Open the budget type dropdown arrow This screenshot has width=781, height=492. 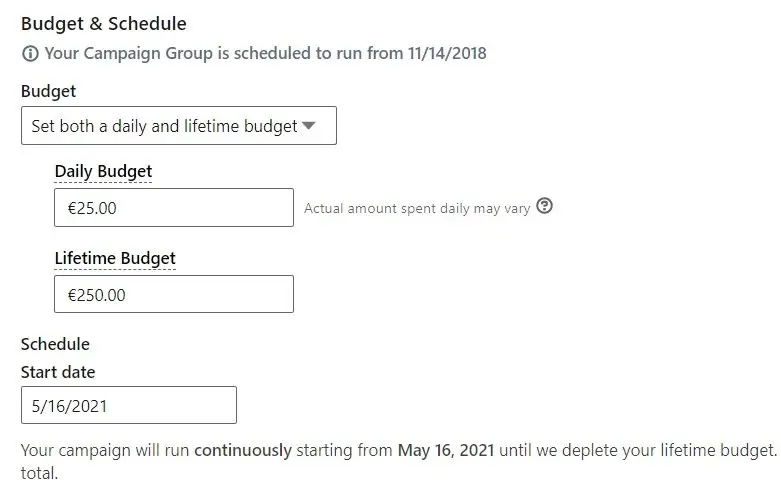click(309, 125)
